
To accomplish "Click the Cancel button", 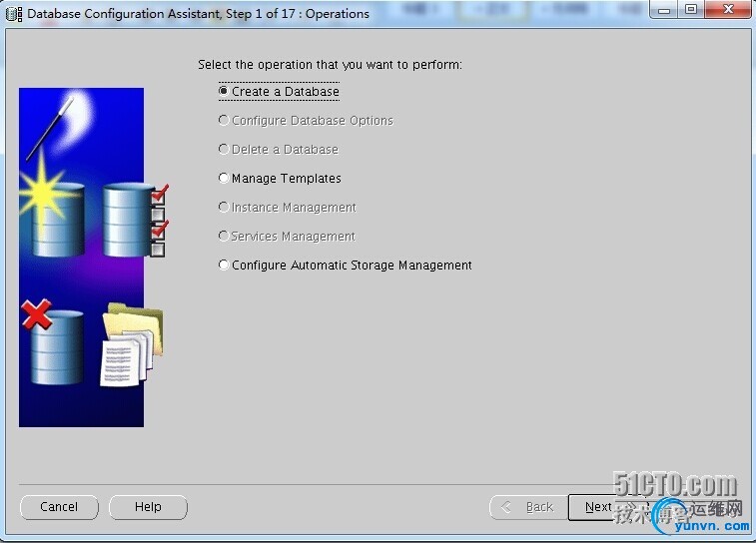I will [x=59, y=507].
